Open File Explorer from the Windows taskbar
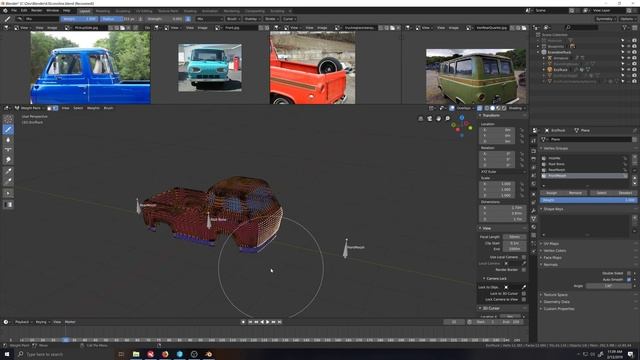This screenshot has height=360, width=640. (136, 354)
